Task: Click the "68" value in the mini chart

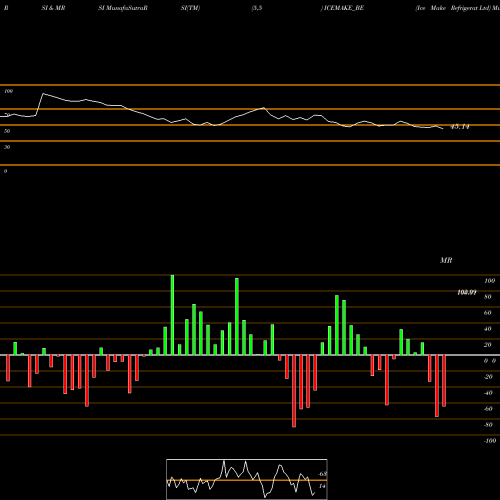Action: pos(323,474)
